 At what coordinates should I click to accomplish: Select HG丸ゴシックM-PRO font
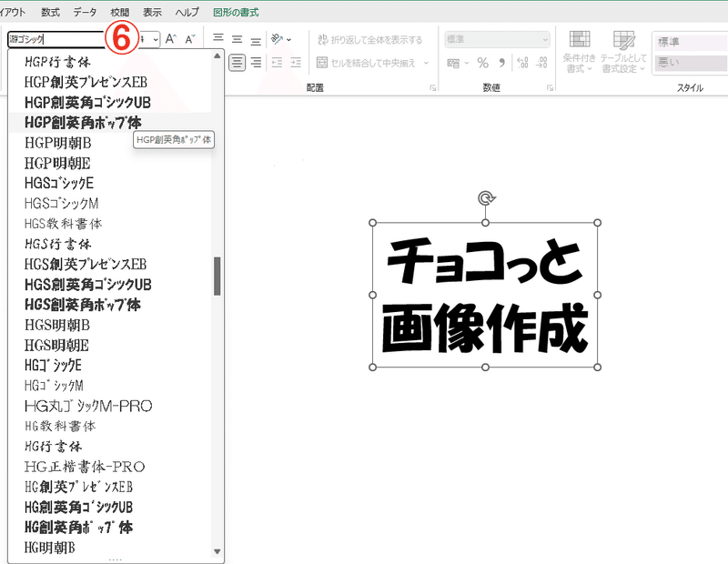109,407
